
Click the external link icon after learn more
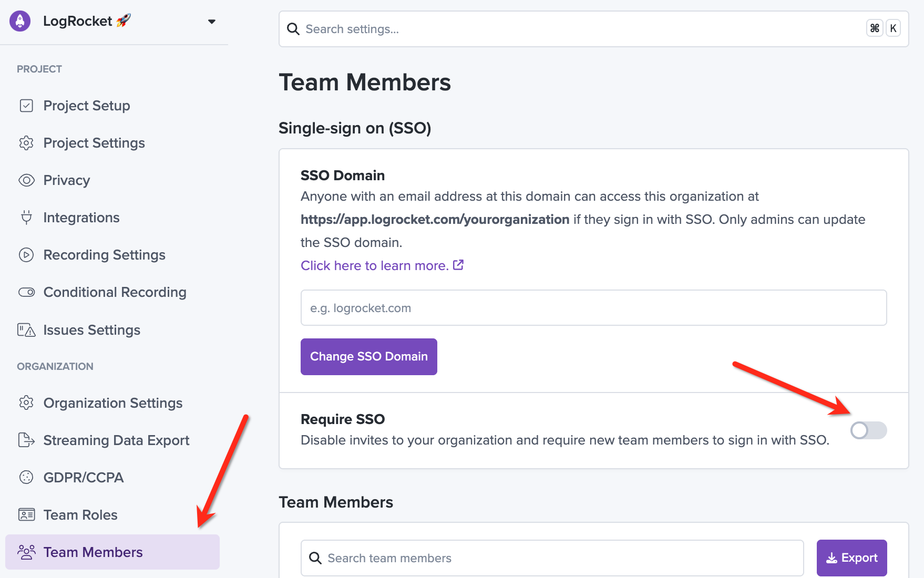click(x=458, y=265)
